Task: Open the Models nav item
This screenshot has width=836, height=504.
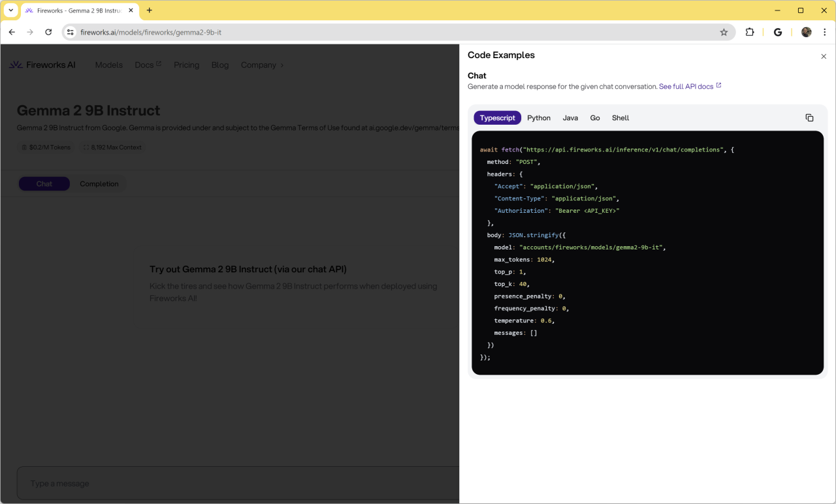Action: (x=109, y=65)
